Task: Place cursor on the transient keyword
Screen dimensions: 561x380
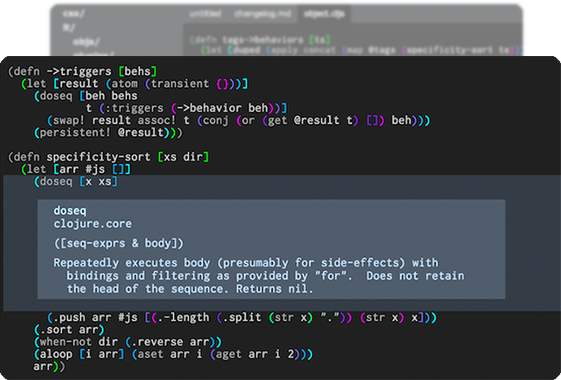Action: tap(180, 83)
